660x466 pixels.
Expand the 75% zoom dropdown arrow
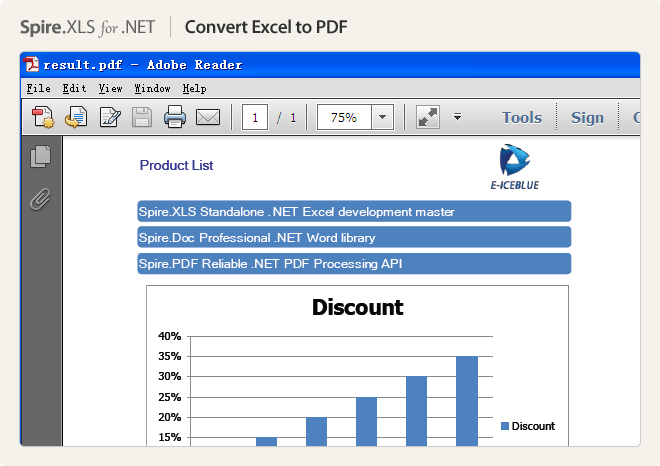point(382,117)
